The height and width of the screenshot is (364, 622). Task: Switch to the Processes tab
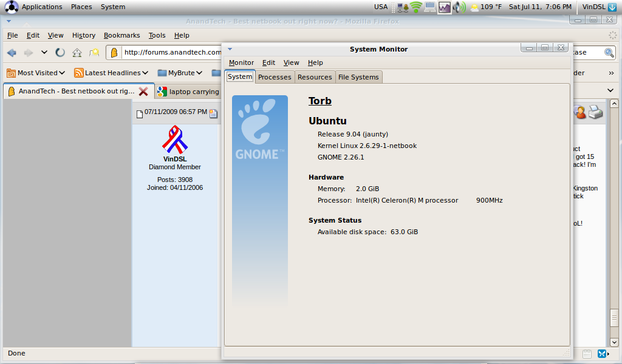tap(275, 77)
